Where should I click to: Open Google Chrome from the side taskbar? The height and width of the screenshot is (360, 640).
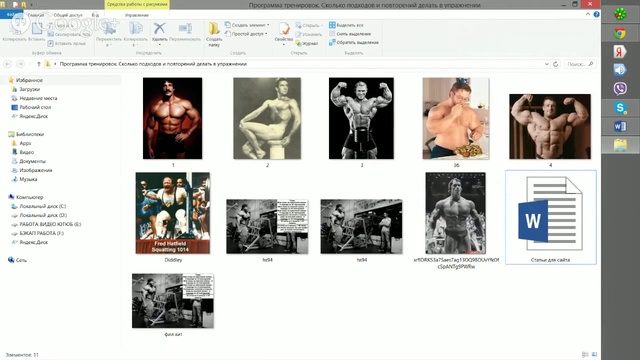tap(620, 33)
